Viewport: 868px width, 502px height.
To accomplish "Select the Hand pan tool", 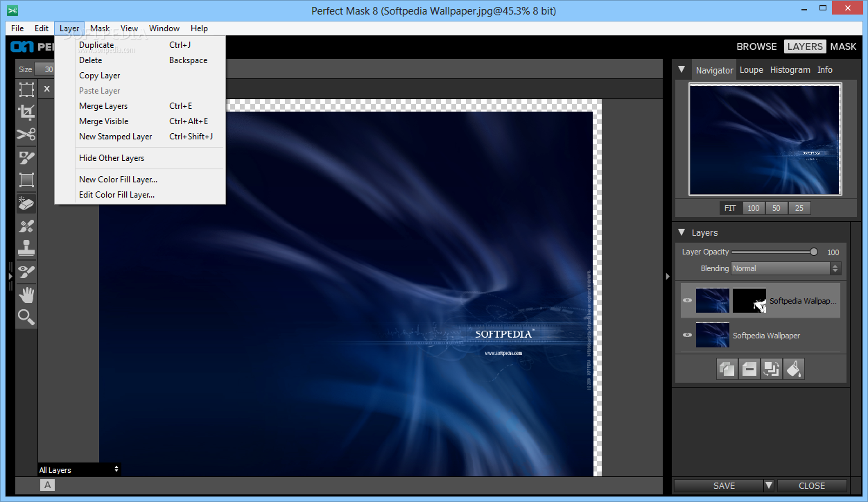I will 26,295.
